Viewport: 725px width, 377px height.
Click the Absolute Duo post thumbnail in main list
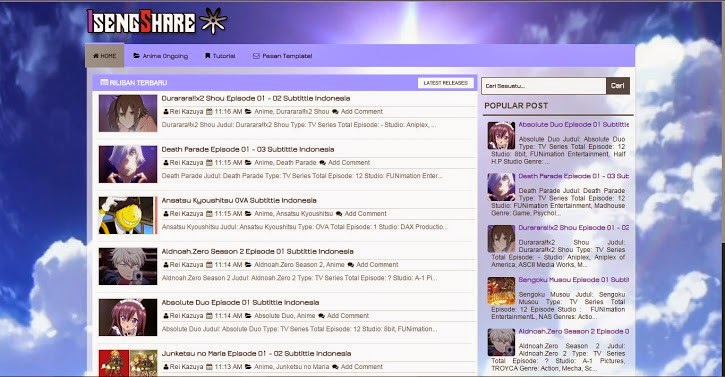128,317
